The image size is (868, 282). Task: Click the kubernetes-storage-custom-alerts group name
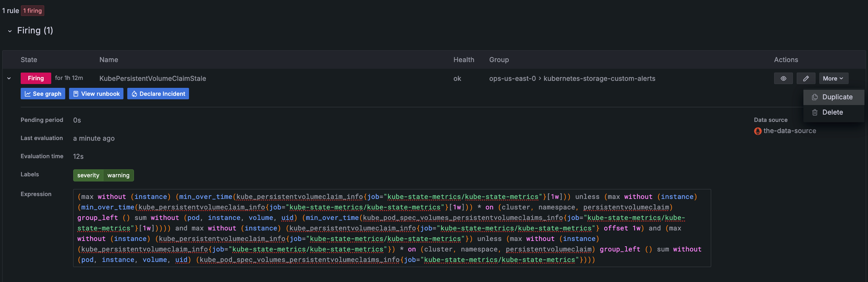click(x=599, y=79)
